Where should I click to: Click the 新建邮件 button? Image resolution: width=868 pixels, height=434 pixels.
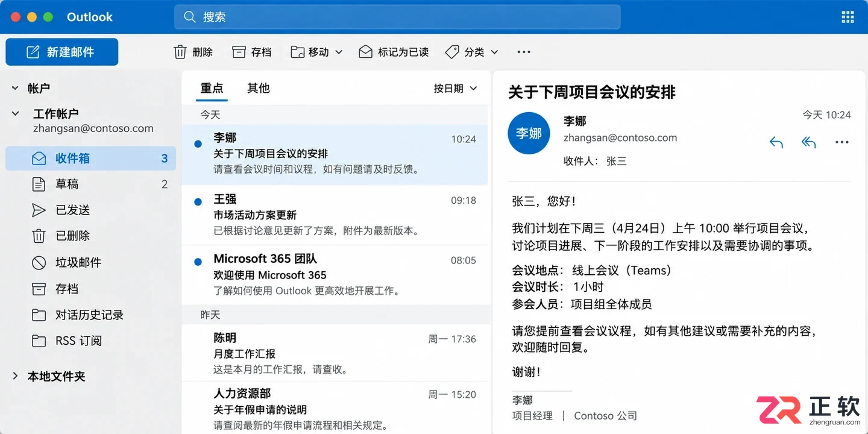[x=62, y=52]
